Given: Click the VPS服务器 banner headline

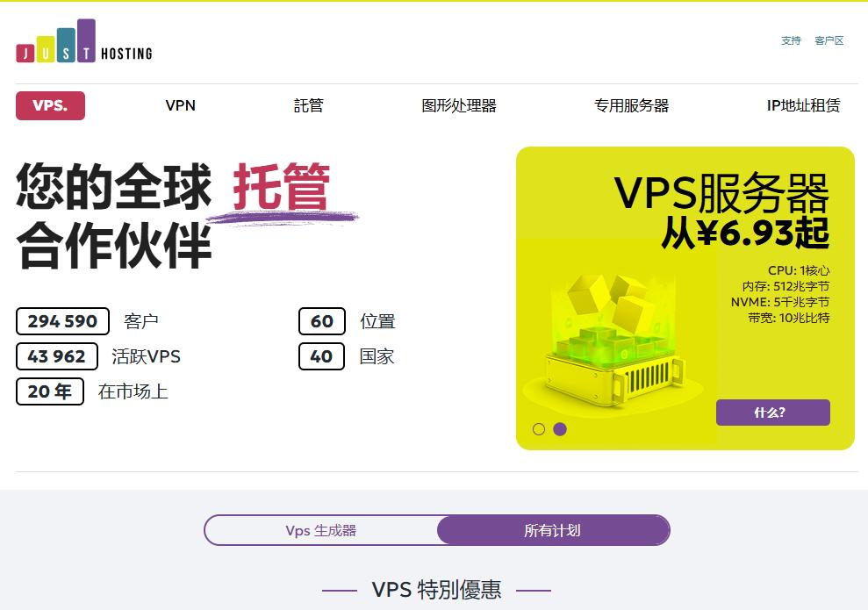Looking at the screenshot, I should [721, 193].
